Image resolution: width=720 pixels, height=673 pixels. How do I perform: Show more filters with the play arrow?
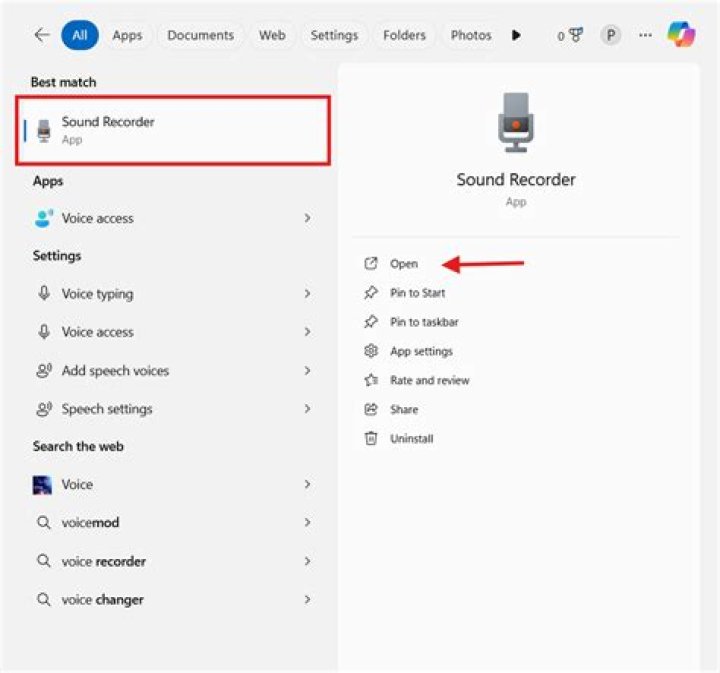click(x=516, y=35)
